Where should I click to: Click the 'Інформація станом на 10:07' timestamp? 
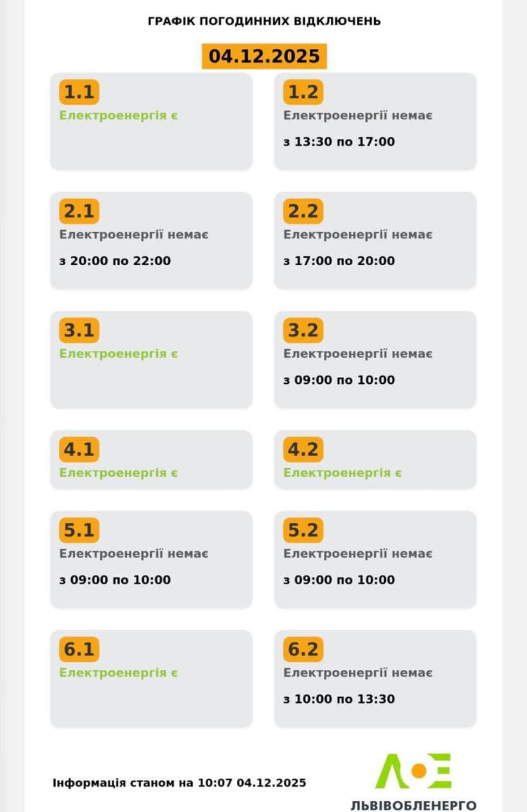click(179, 783)
